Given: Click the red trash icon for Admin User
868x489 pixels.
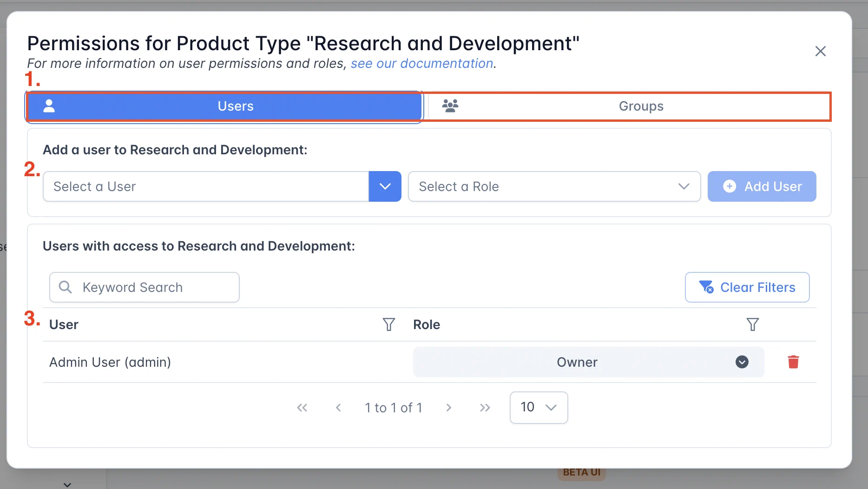Looking at the screenshot, I should (x=793, y=362).
